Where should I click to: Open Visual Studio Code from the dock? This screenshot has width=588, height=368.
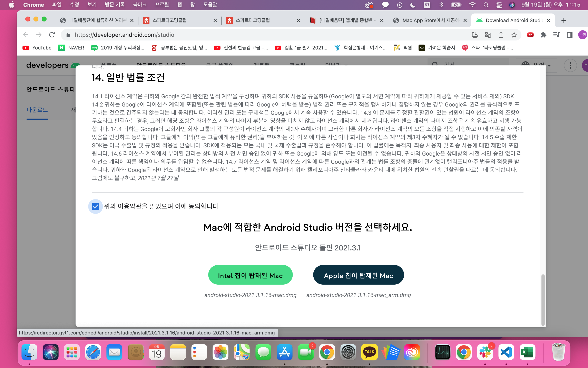click(506, 352)
